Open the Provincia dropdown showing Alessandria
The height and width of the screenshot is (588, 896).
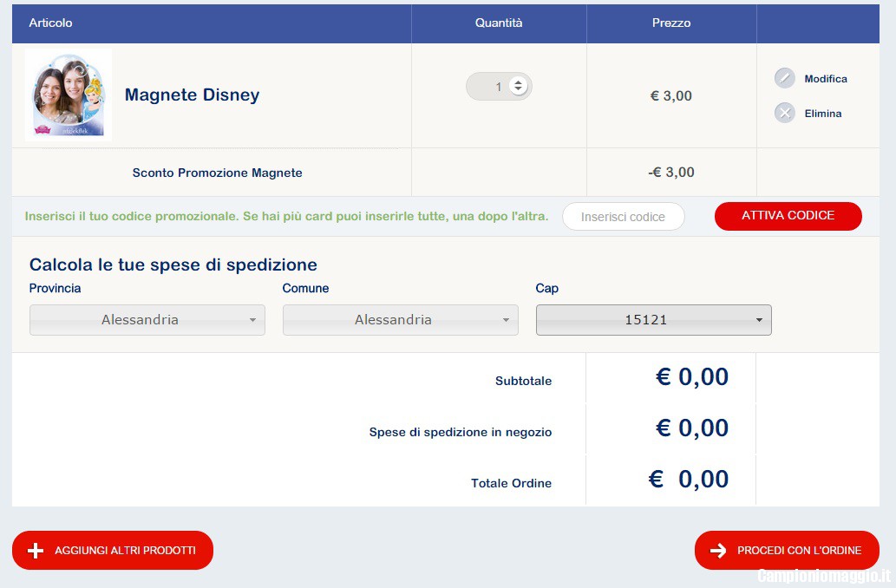pyautogui.click(x=147, y=320)
